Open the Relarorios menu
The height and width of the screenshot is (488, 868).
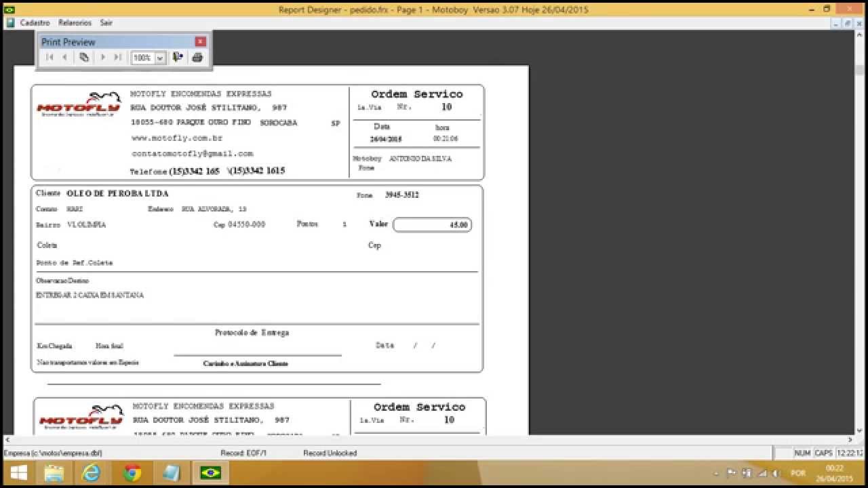pos(75,22)
